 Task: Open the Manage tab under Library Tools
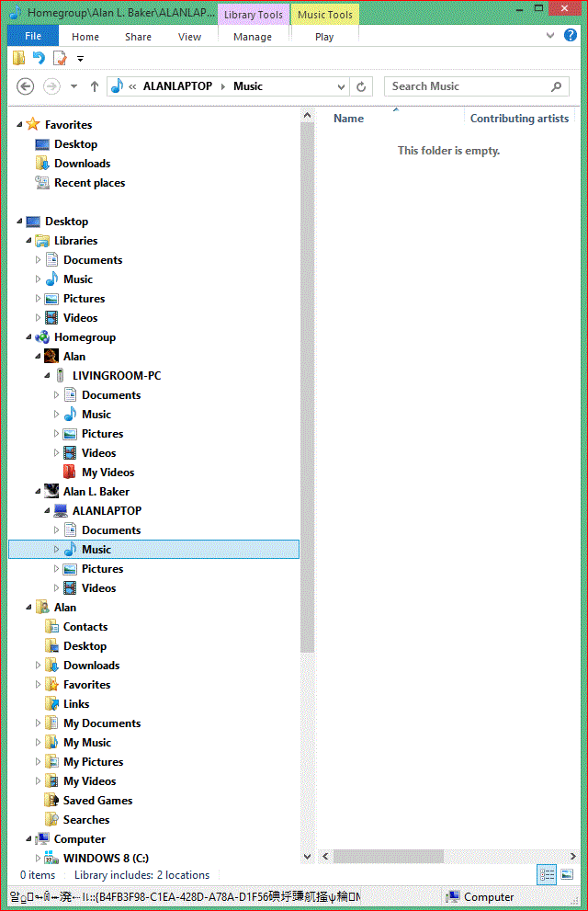coord(253,37)
